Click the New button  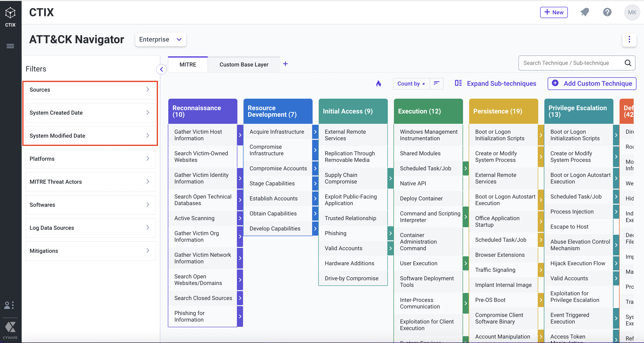554,12
